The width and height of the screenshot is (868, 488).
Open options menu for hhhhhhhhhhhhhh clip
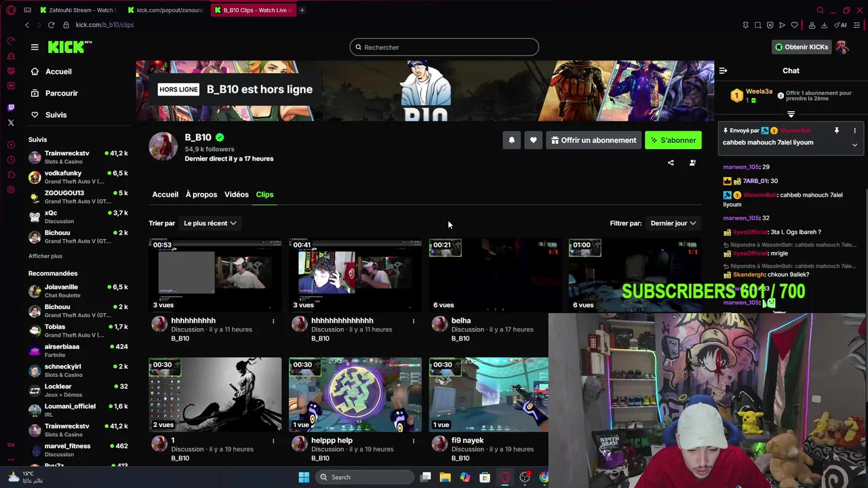click(414, 321)
